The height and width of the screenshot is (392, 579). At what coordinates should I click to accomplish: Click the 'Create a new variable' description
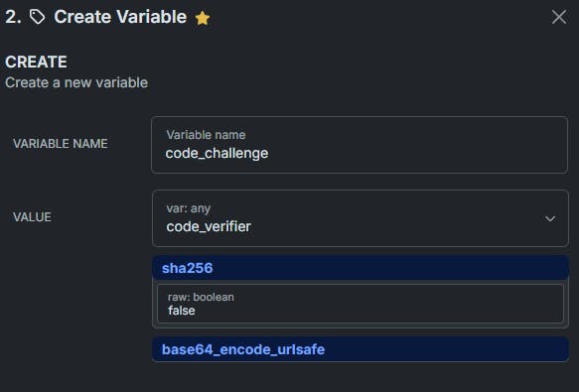tap(76, 82)
